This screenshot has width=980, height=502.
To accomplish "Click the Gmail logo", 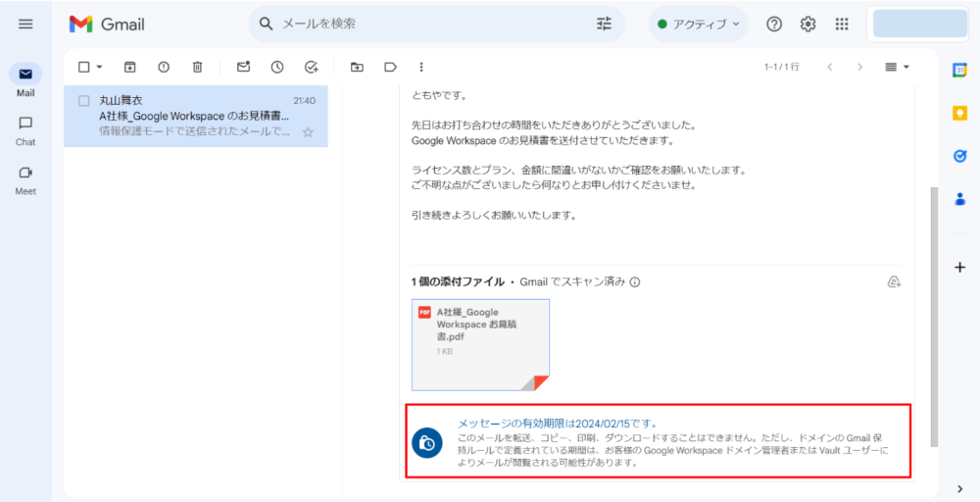I will click(x=107, y=25).
